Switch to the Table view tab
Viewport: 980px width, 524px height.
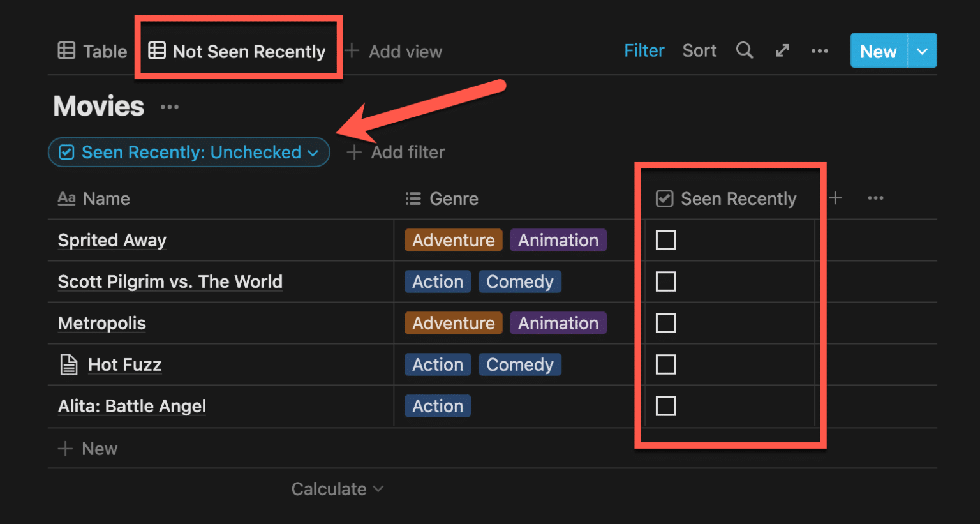[92, 51]
